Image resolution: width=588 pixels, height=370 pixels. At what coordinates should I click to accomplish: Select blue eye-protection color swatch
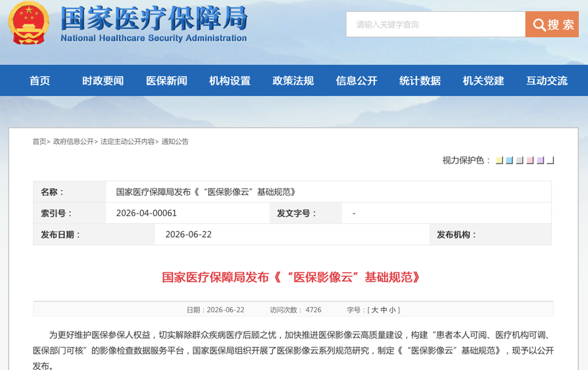(x=509, y=161)
